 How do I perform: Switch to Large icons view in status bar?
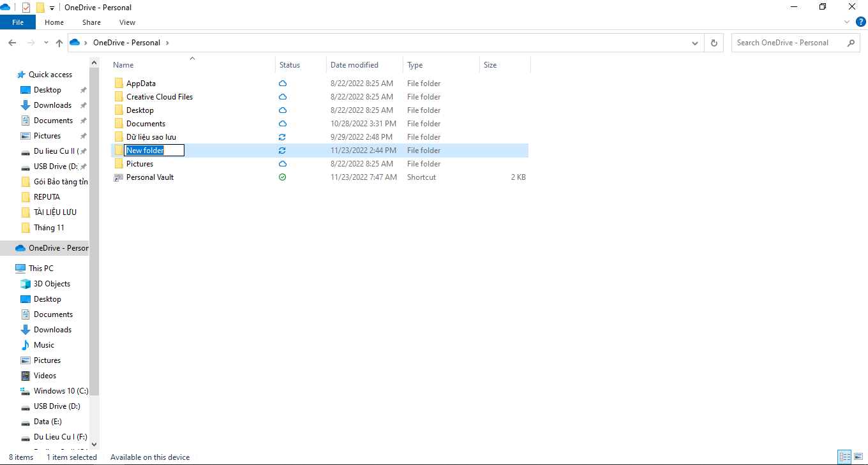pos(859,457)
